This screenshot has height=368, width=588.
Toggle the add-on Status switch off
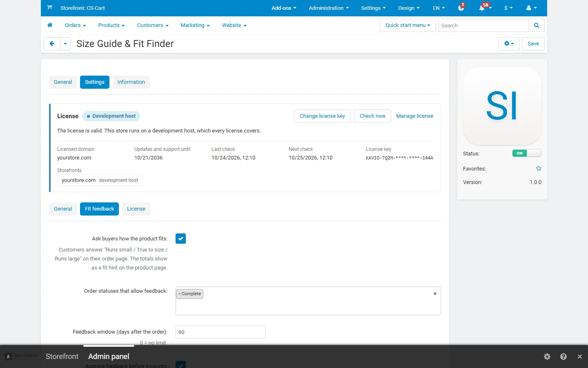point(527,153)
